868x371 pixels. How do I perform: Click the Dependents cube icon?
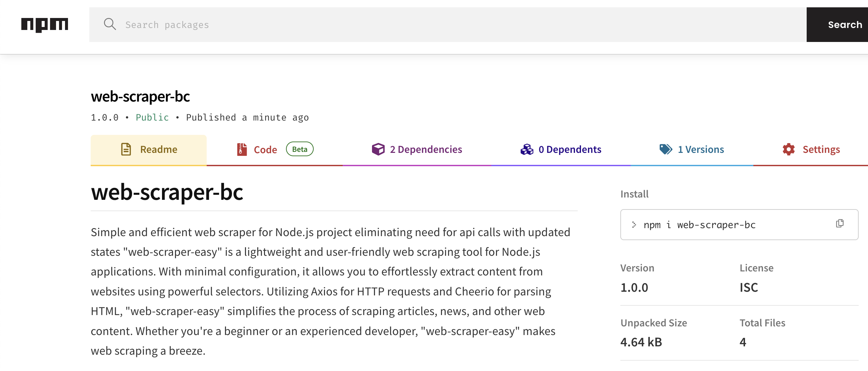coord(527,149)
